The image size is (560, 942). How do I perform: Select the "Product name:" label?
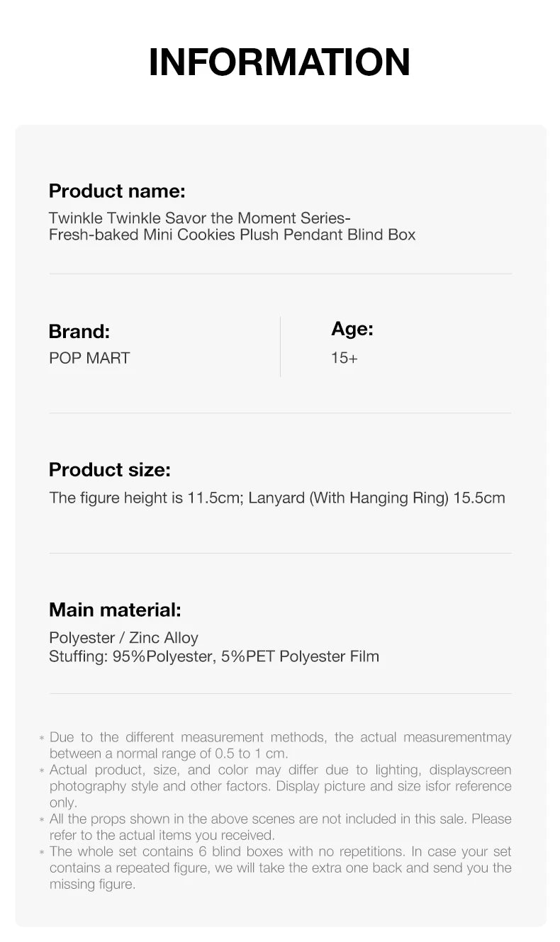tap(116, 191)
